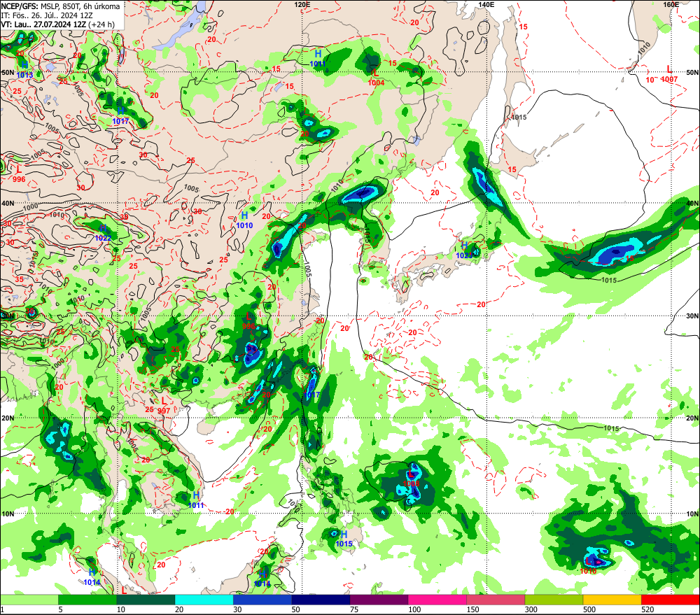Screen dimensions: 700x615
Task: Click the light green 1–5 legend swatch
Action: 29,600
